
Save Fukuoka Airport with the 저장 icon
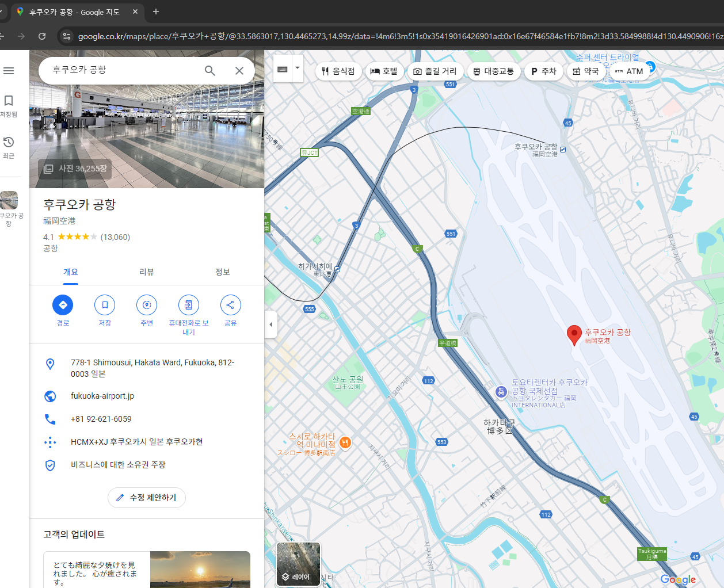(105, 305)
